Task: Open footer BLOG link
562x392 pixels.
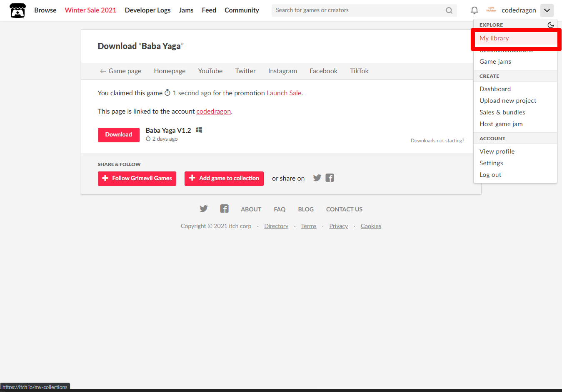Action: click(306, 209)
